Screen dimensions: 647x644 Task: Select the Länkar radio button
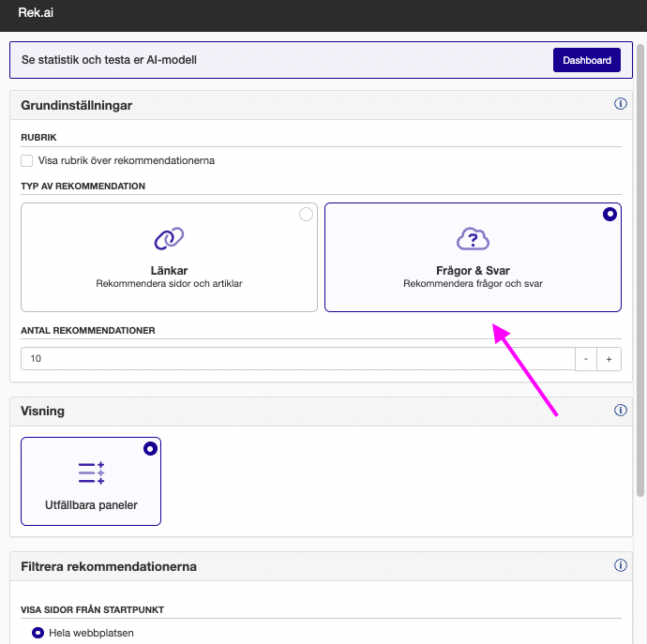(306, 215)
